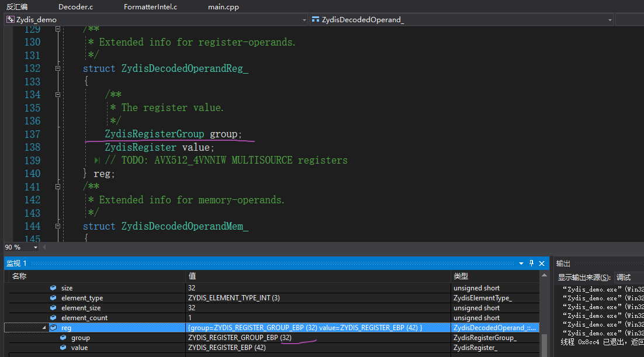Select the value watch row name
644x357 pixels.
pos(79,348)
